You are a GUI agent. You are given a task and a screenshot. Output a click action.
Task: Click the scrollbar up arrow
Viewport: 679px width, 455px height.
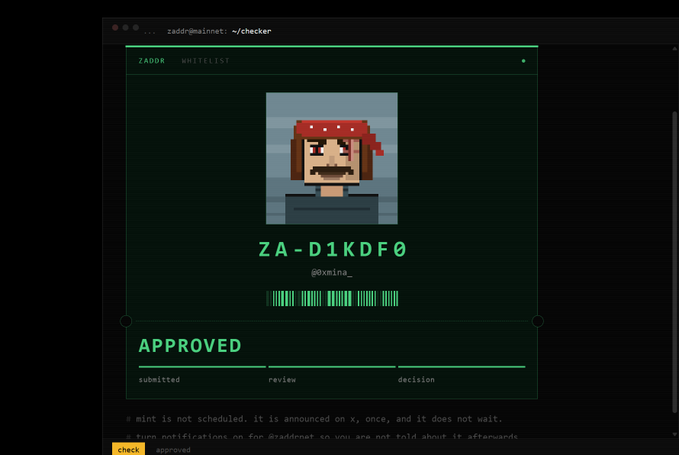[x=675, y=48]
